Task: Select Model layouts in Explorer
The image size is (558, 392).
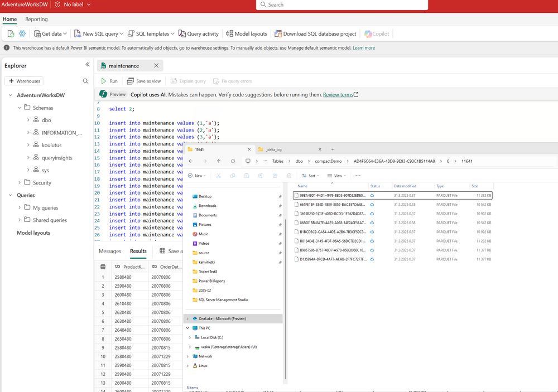Action: point(33,233)
